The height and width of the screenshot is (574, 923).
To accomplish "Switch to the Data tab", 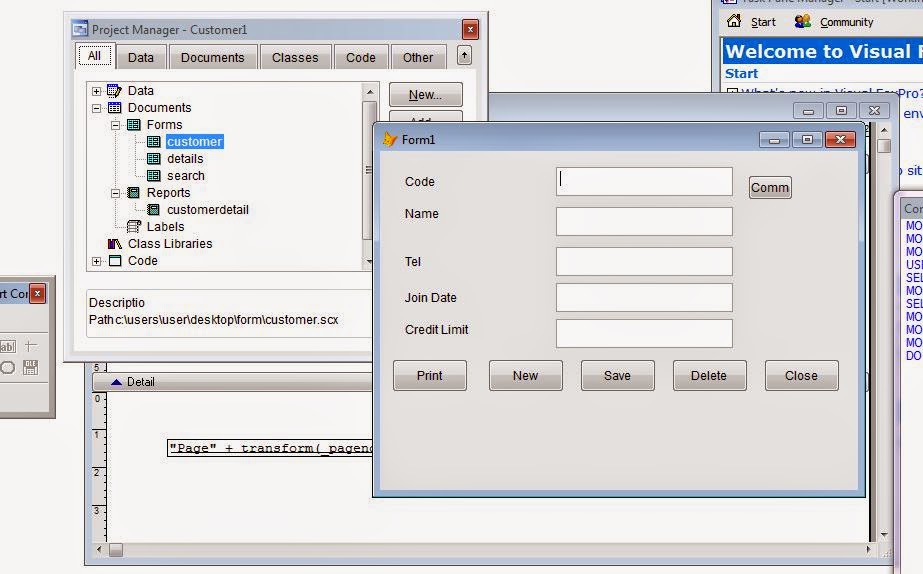I will [x=141, y=58].
